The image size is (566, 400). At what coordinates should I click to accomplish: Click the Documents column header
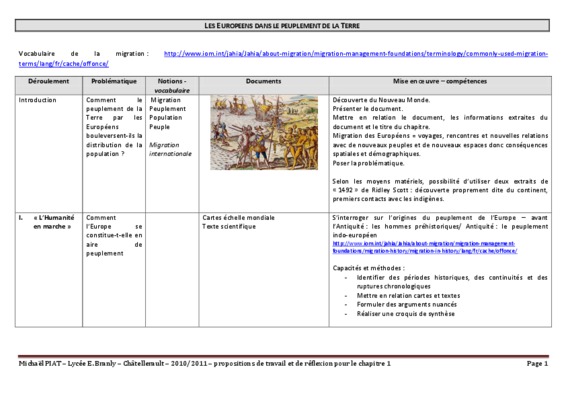(x=264, y=81)
